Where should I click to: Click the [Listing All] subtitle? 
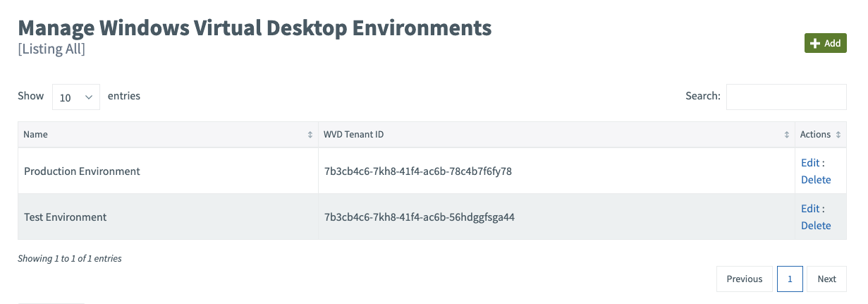point(51,49)
